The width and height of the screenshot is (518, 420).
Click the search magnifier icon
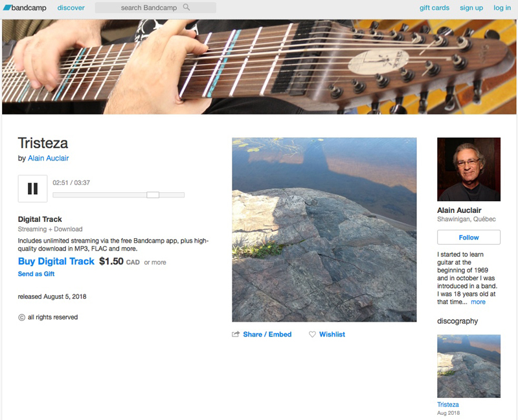(x=186, y=7)
